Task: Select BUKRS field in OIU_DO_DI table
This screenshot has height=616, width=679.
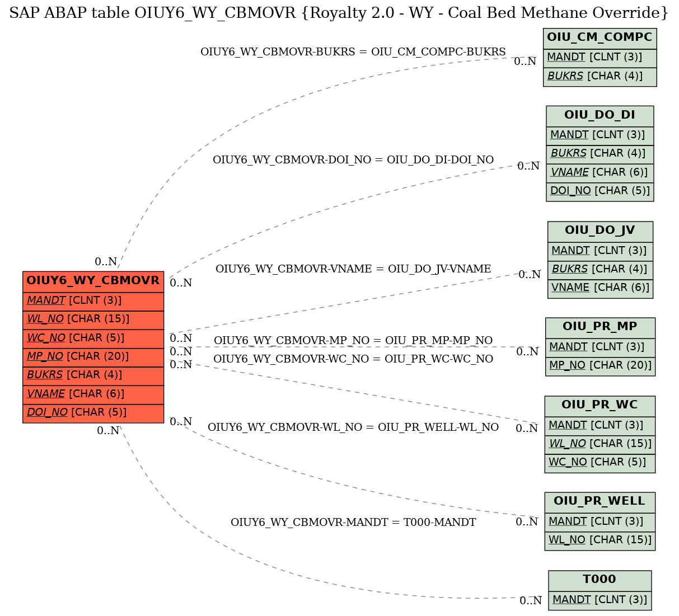Action: tap(600, 154)
